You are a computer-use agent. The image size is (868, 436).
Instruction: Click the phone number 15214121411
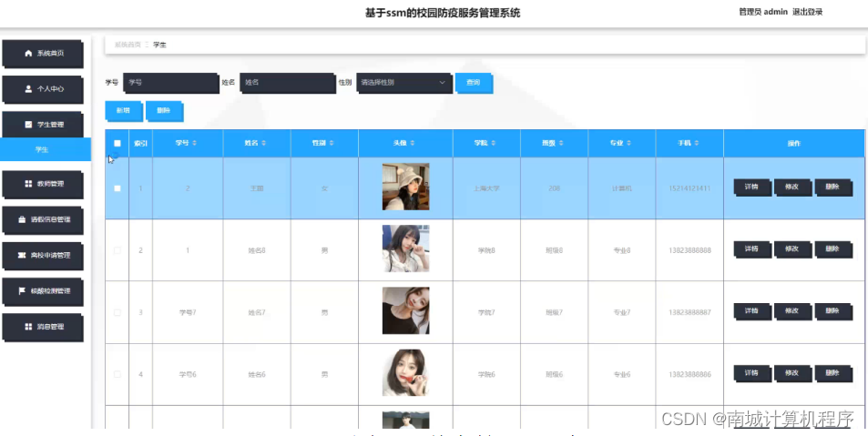pos(689,188)
